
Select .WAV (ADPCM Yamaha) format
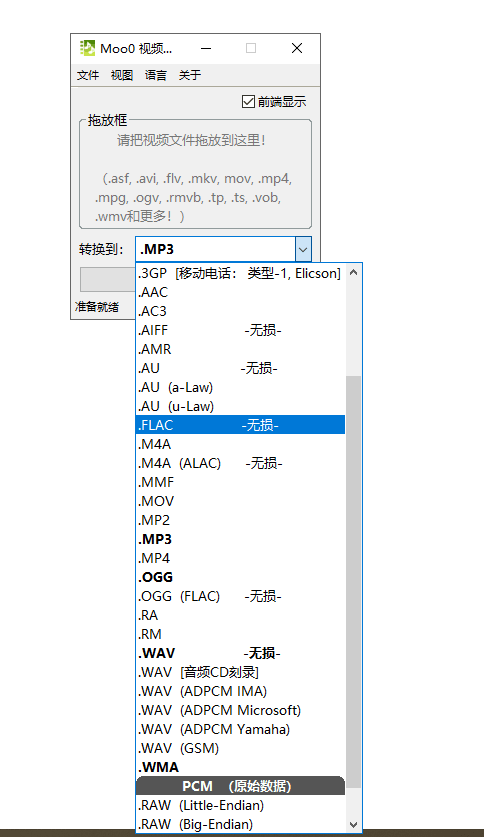coord(241,729)
